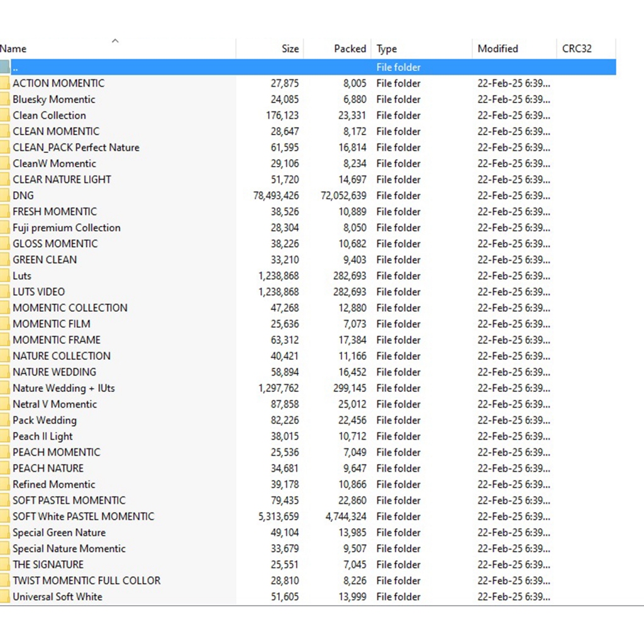Click the ACTION MOMENTIC folder icon
The image size is (644, 644).
pyautogui.click(x=4, y=84)
